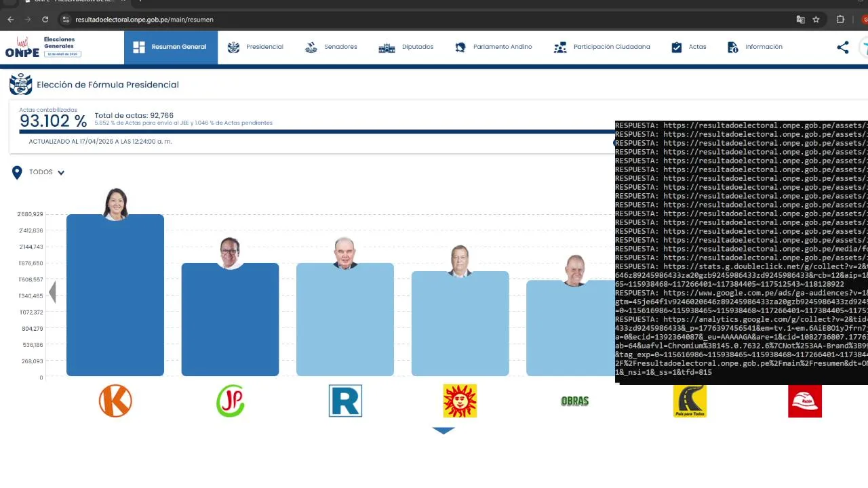Click the first candidate's photo (woman)

[x=115, y=204]
